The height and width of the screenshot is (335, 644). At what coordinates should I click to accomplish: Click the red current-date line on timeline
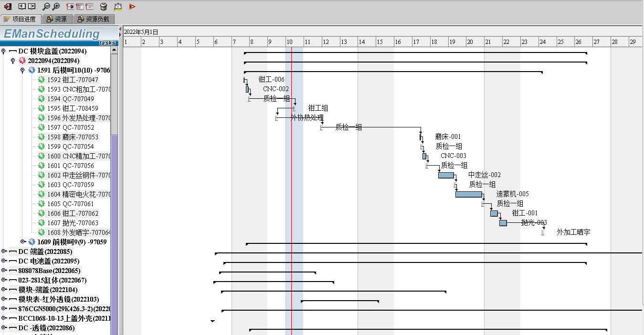(291, 191)
